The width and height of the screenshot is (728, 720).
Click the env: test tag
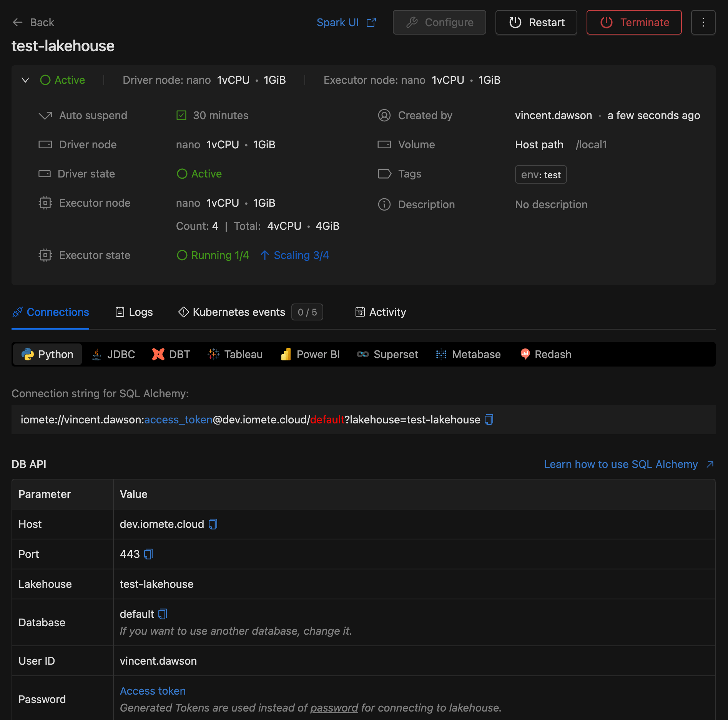coord(541,174)
